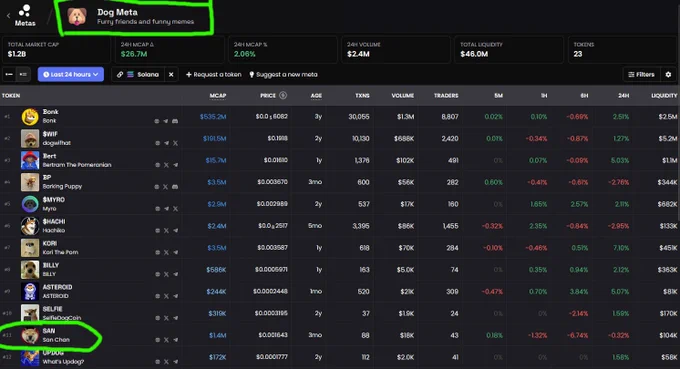This screenshot has width=680, height=369.
Task: Open $MYRO's Telegram icon
Action: click(x=166, y=209)
